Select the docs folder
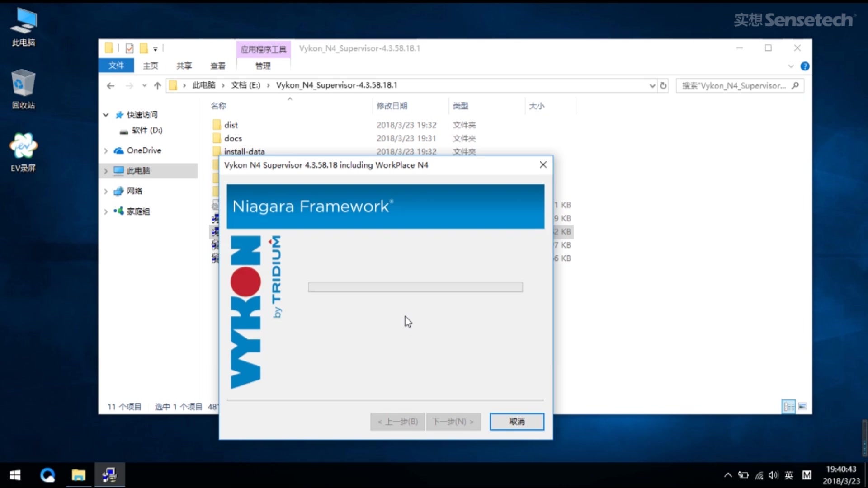Image resolution: width=868 pixels, height=488 pixels. (x=233, y=138)
